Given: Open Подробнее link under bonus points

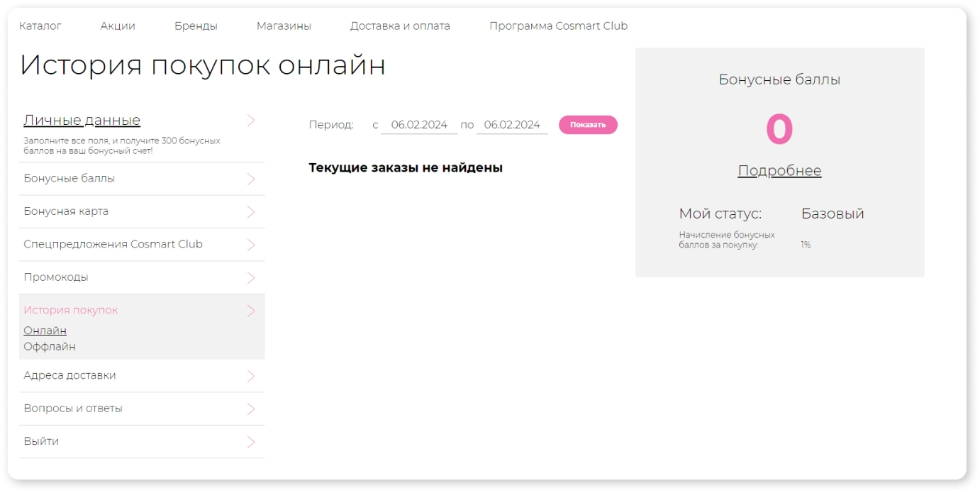Looking at the screenshot, I should tap(779, 171).
